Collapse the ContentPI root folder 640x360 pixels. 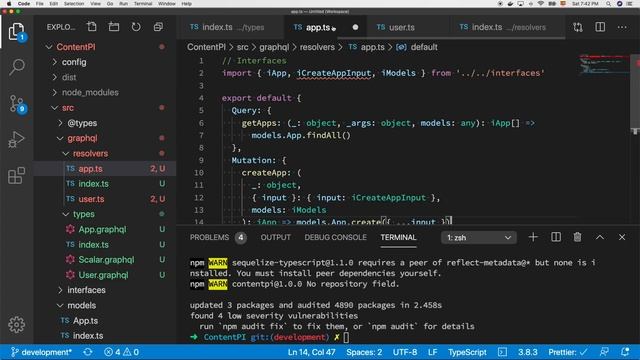(x=76, y=47)
